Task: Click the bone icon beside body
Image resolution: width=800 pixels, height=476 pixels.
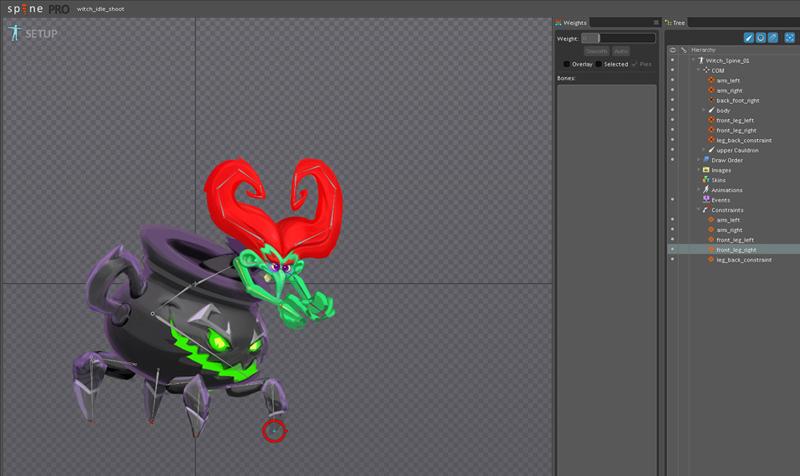Action: pyautogui.click(x=711, y=110)
